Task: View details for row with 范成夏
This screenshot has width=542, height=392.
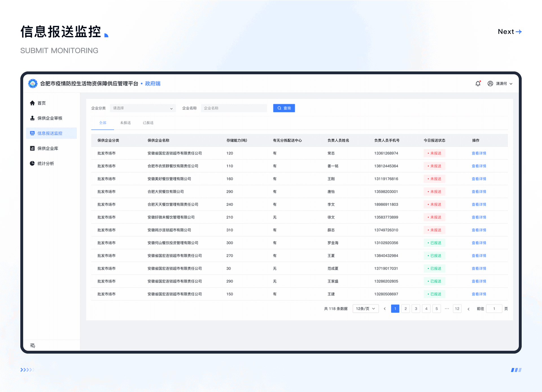Action: click(x=479, y=269)
